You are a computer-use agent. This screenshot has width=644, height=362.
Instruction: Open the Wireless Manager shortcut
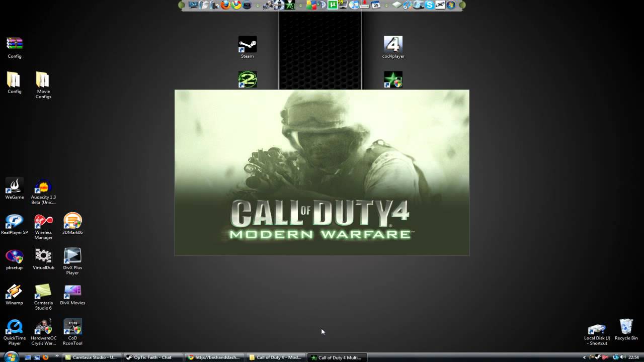43,226
